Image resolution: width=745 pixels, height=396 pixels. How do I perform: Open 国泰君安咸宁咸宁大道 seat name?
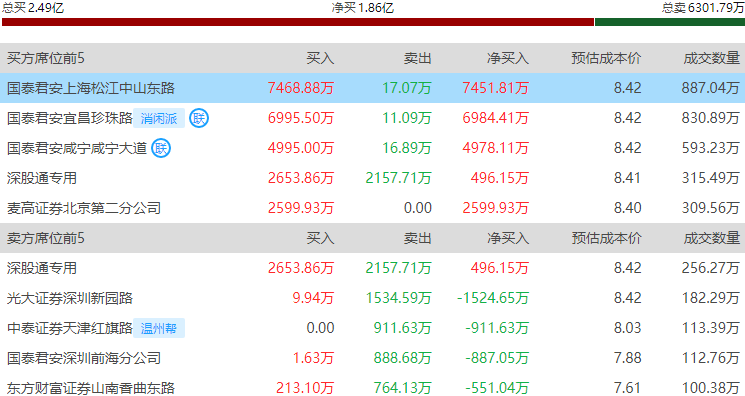(77, 148)
